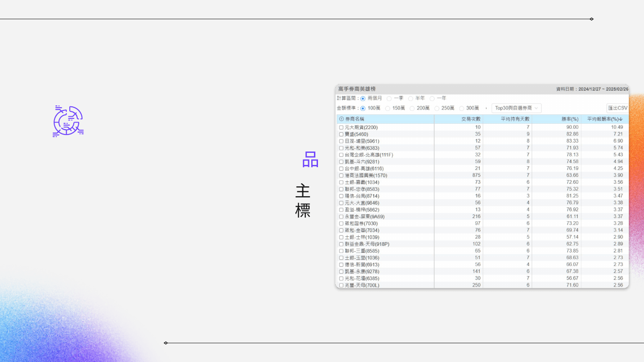644x362 pixels.
Task: Click the purple 品 character
Action: tap(310, 160)
